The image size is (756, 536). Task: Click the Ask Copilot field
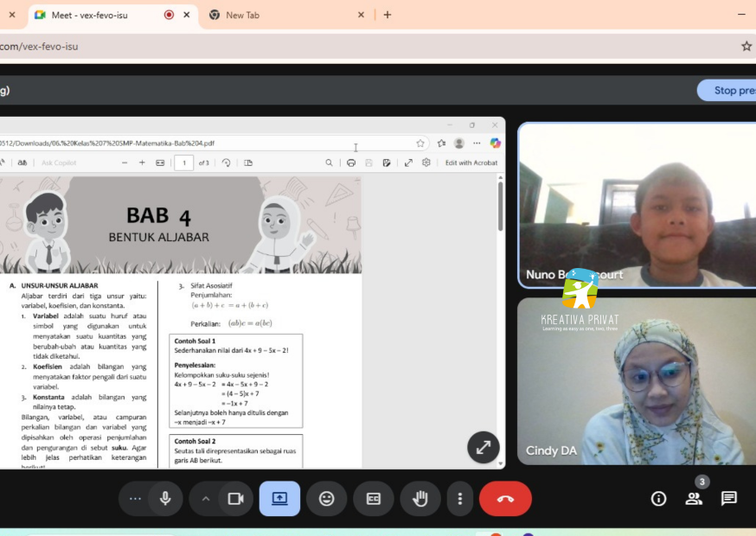(x=59, y=163)
